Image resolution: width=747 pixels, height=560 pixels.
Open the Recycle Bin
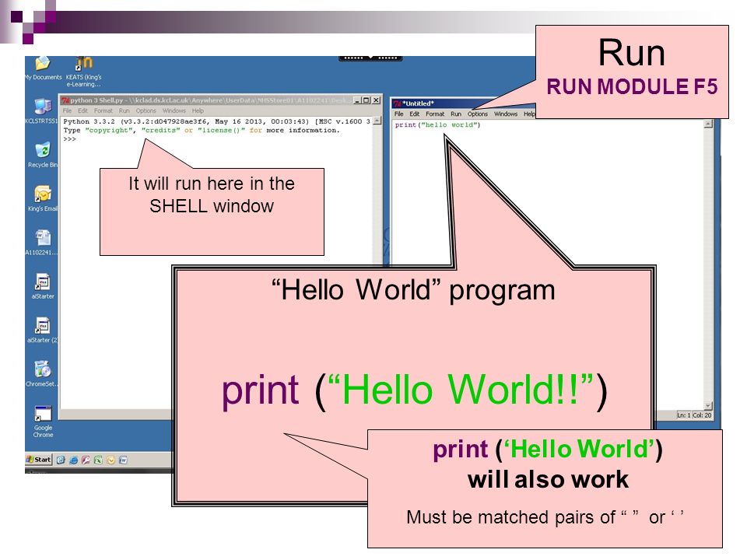pyautogui.click(x=42, y=154)
